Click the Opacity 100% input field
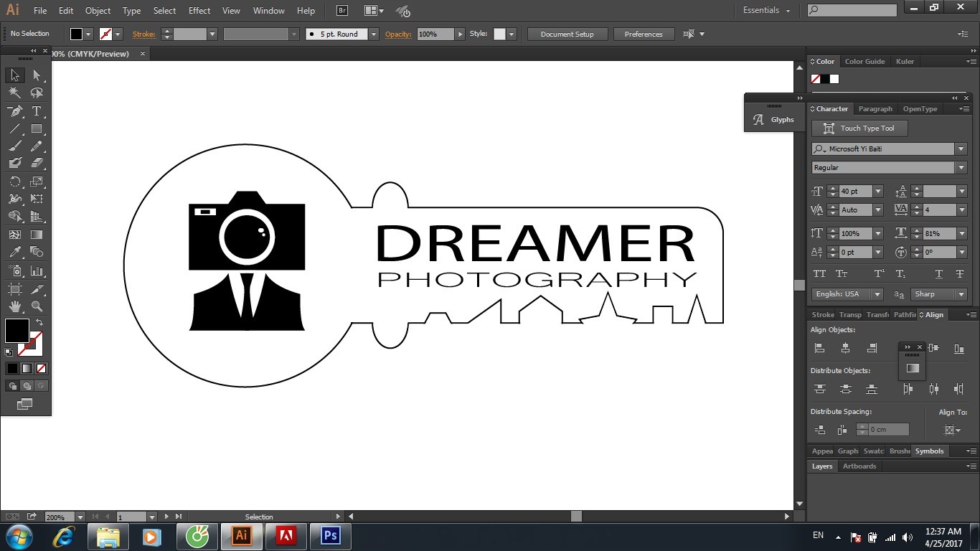 [x=435, y=34]
